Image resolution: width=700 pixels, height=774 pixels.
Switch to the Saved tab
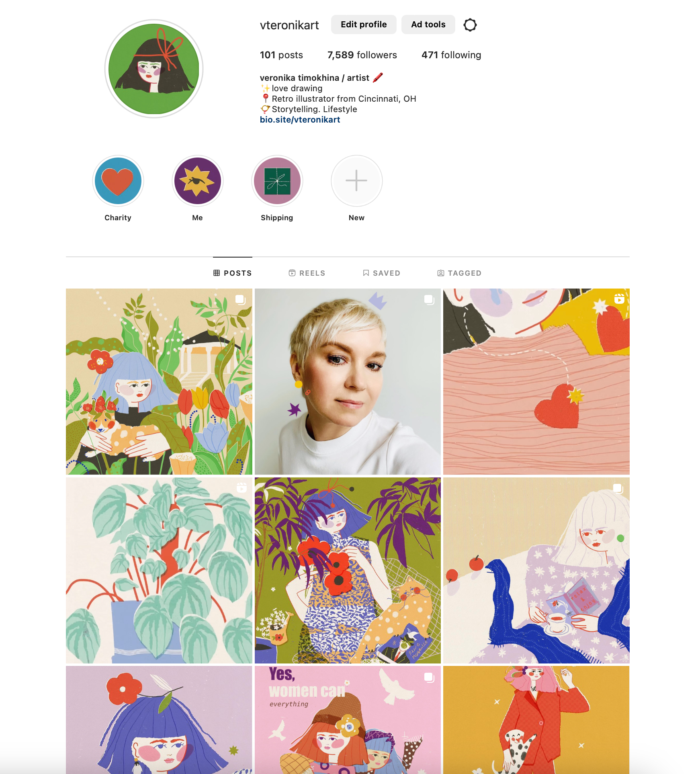(381, 273)
